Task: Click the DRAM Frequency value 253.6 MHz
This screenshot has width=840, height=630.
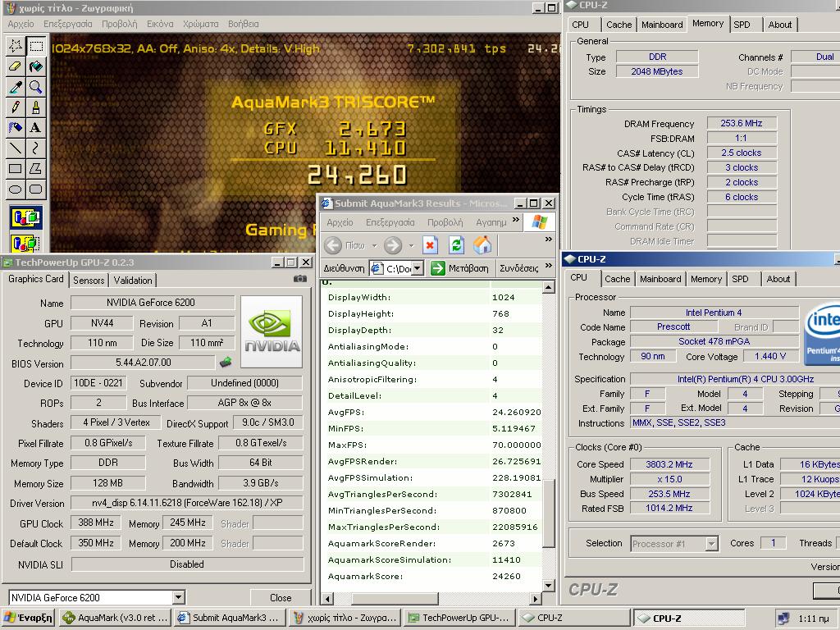Action: coord(742,123)
